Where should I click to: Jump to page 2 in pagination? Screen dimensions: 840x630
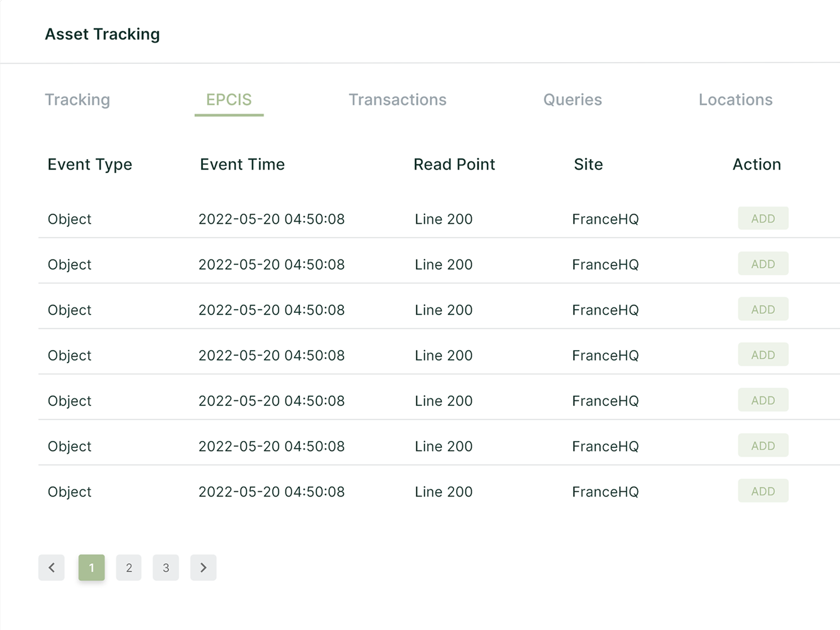click(x=129, y=568)
